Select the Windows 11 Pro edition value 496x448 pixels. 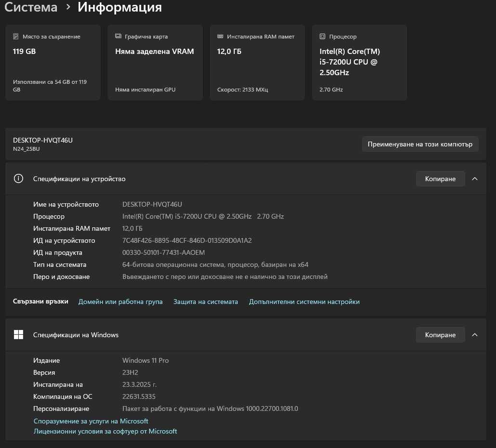click(146, 360)
